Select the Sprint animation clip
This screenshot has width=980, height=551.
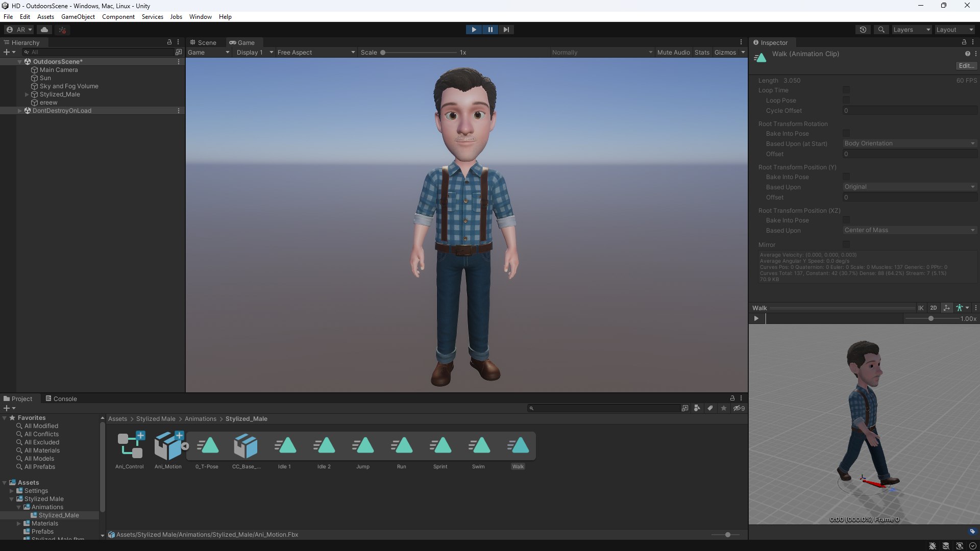coord(440,450)
